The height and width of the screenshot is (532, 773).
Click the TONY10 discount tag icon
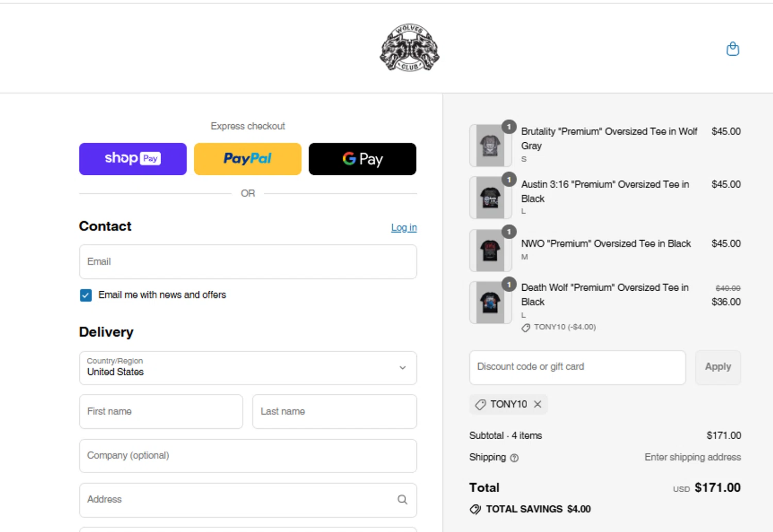pyautogui.click(x=480, y=405)
